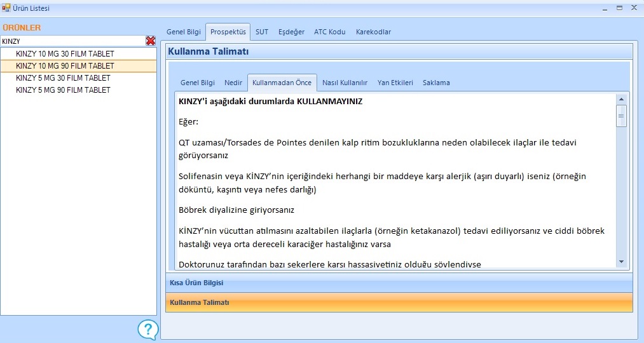
Task: Select KINZY 5 MG 90 FILM TABLET
Action: point(63,90)
